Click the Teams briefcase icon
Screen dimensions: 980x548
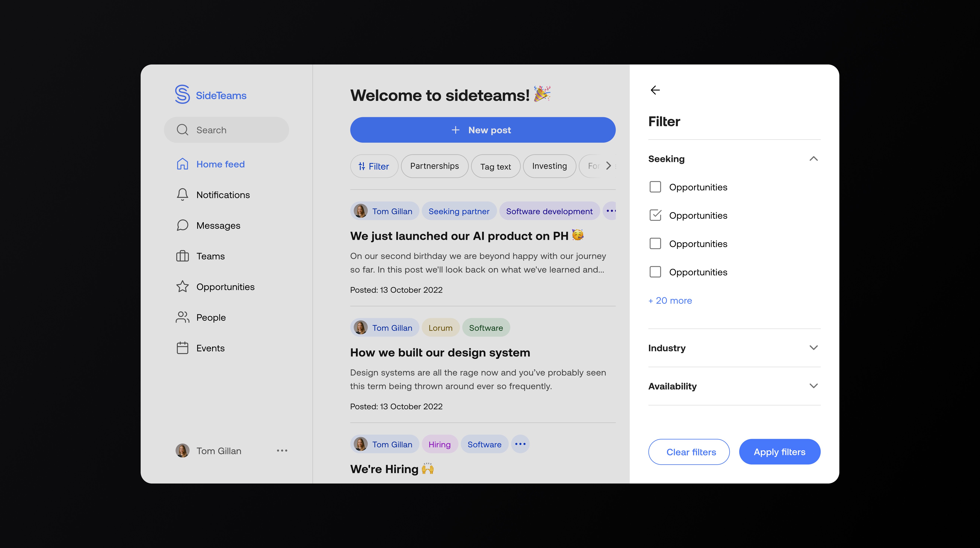pyautogui.click(x=182, y=256)
